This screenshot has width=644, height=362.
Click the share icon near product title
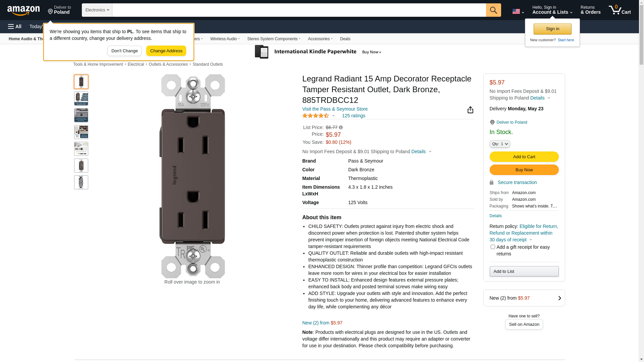470,110
